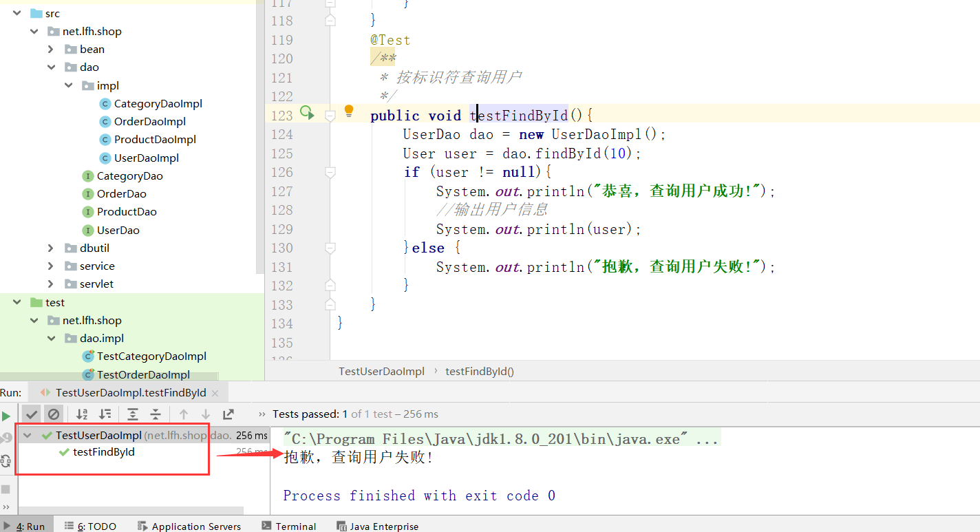
Task: Open TestCategoryDaoImpl test class
Action: (x=152, y=356)
